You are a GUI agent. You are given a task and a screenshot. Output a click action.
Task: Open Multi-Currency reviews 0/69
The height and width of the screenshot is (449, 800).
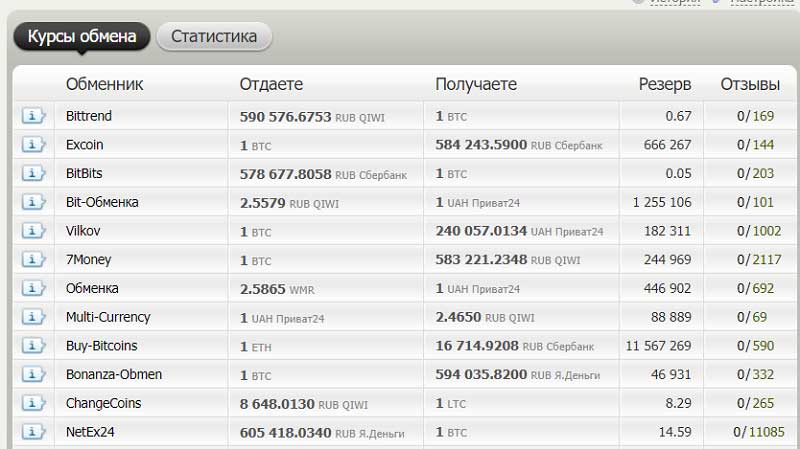point(752,317)
